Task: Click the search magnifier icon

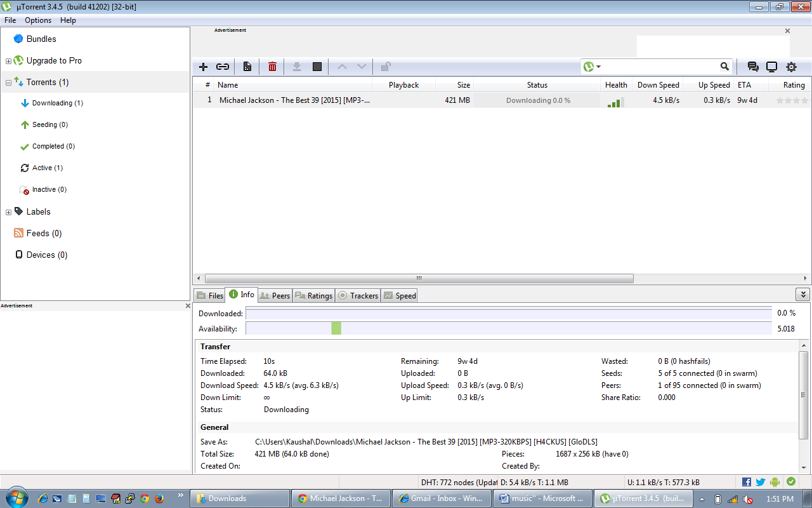Action: (x=724, y=67)
